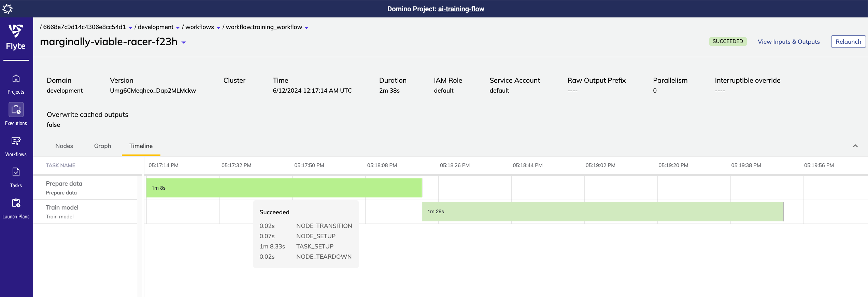Click the Domino logo icon in top bar

tap(8, 9)
